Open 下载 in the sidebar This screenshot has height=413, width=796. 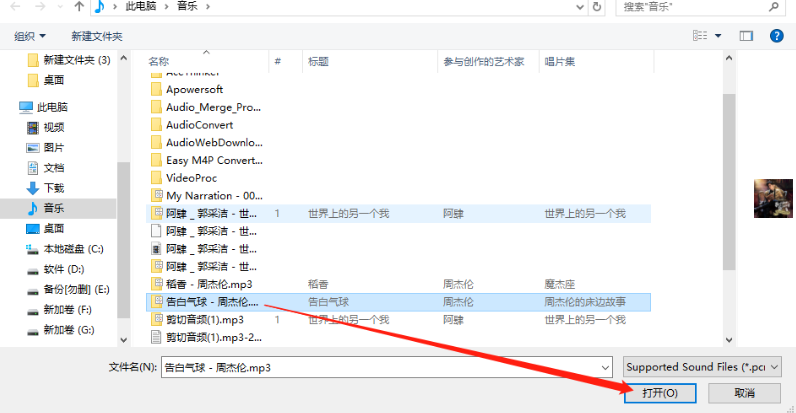pyautogui.click(x=46, y=188)
